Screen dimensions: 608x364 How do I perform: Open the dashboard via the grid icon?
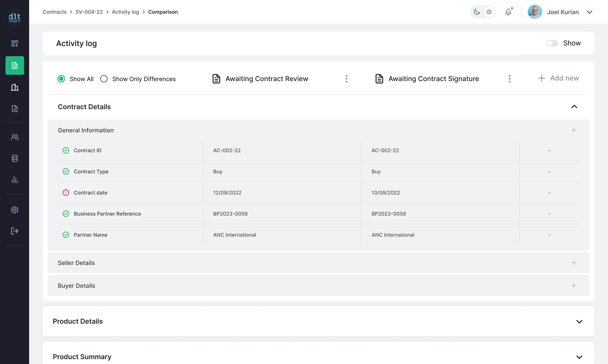(x=15, y=43)
